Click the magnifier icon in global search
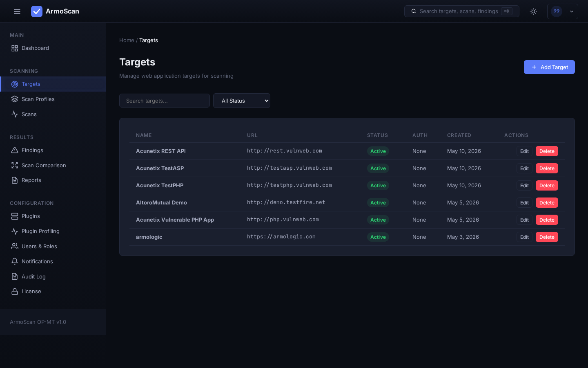 point(414,11)
